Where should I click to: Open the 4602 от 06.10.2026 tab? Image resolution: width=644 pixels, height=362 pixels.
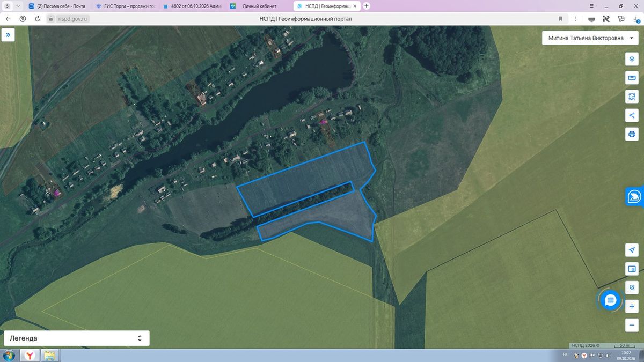193,6
